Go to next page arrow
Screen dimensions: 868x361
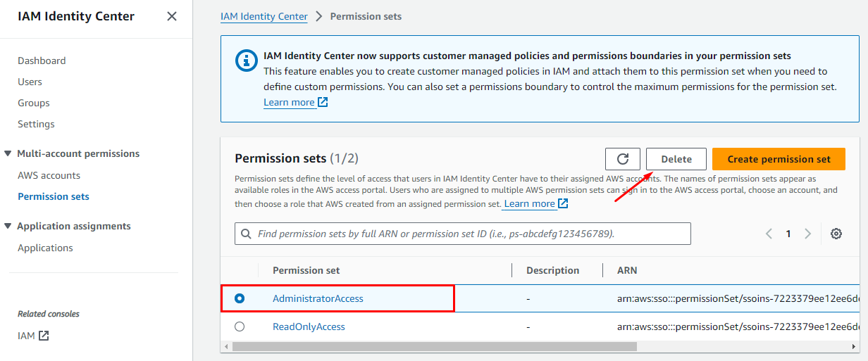click(x=808, y=234)
